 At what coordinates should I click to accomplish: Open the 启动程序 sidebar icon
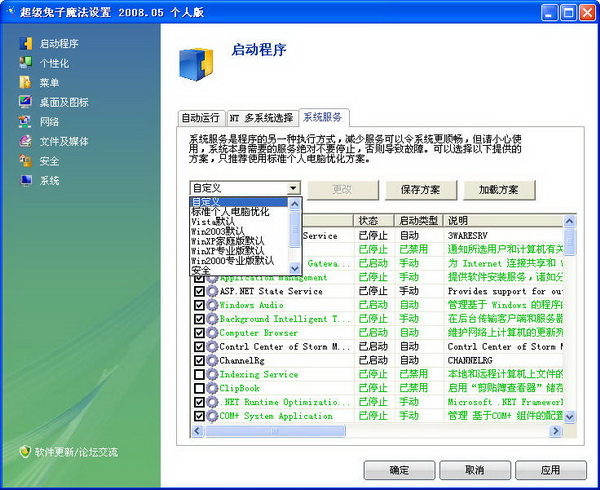(x=26, y=44)
